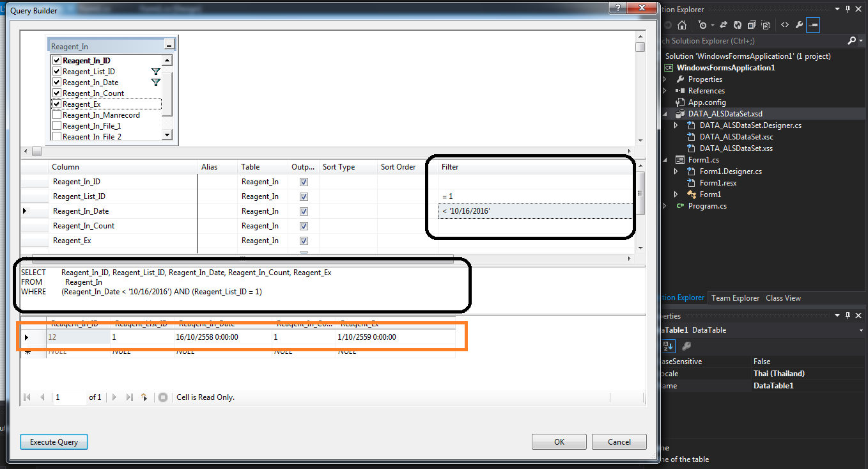
Task: Refresh Solution Explorer with circular arrows icon
Action: (x=738, y=25)
